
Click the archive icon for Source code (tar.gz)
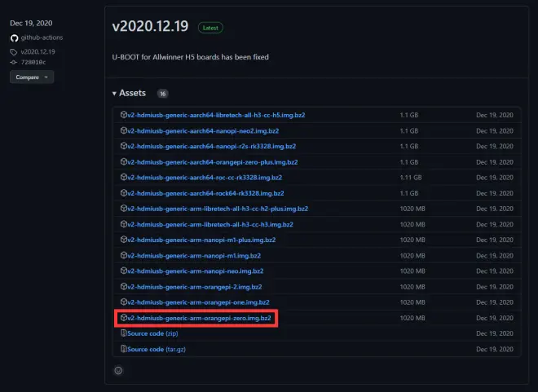coord(124,349)
